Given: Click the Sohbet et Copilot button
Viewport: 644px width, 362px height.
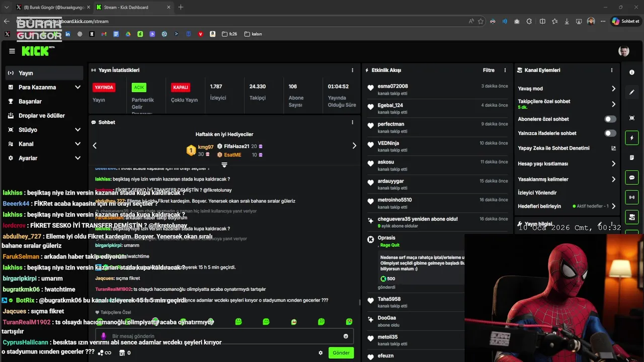Looking at the screenshot, I should (x=625, y=21).
